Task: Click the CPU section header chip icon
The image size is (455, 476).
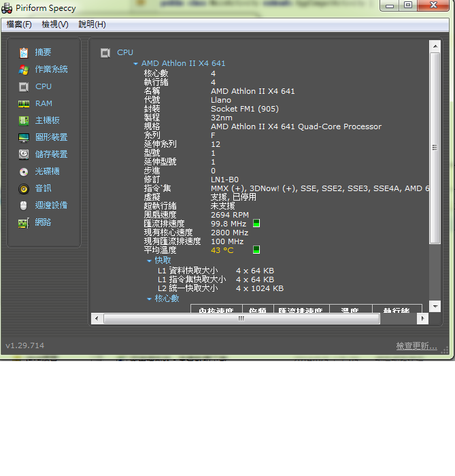Action: click(105, 53)
